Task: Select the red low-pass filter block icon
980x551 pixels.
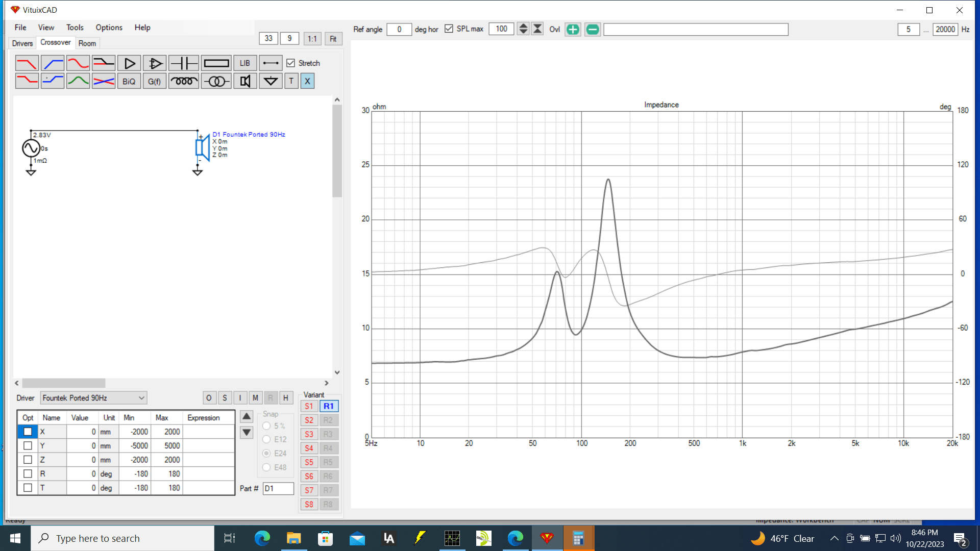Action: 27,63
